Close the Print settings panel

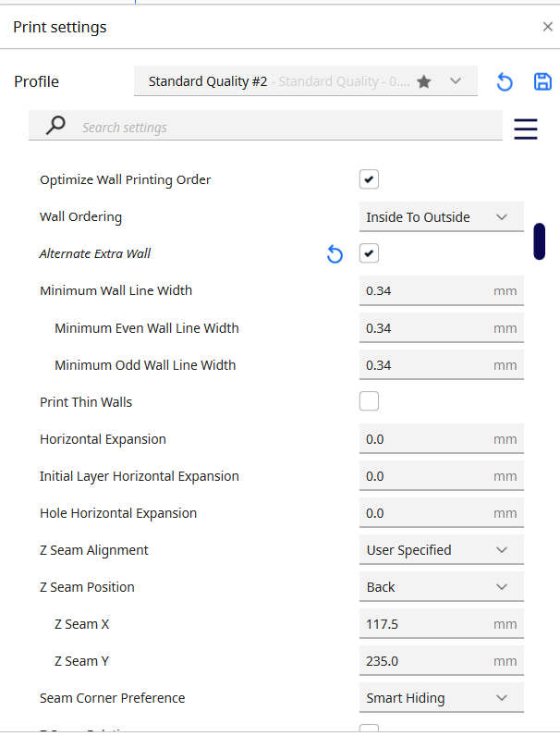click(x=547, y=27)
